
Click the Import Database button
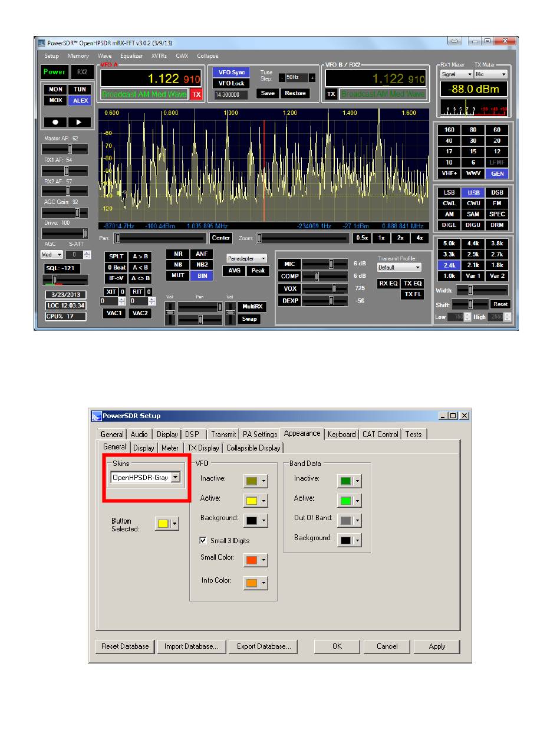192,646
